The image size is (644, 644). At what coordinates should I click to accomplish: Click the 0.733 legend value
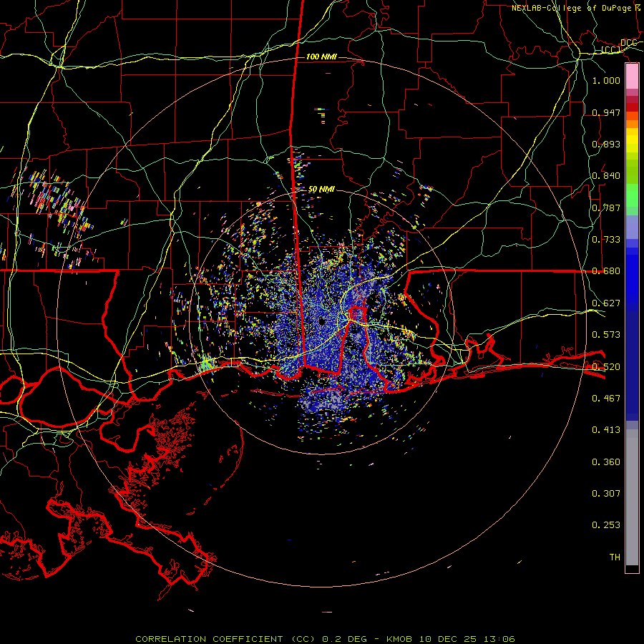(x=606, y=240)
